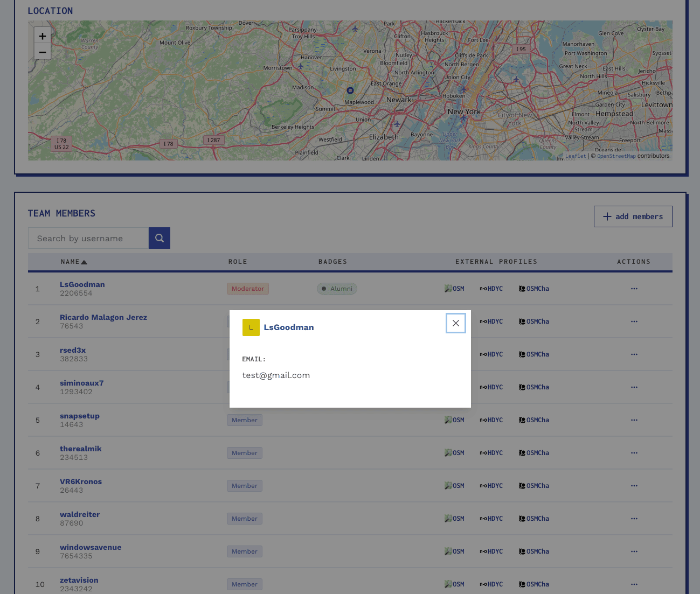This screenshot has height=594, width=700.
Task: Click the map zoom in button
Action: click(43, 36)
